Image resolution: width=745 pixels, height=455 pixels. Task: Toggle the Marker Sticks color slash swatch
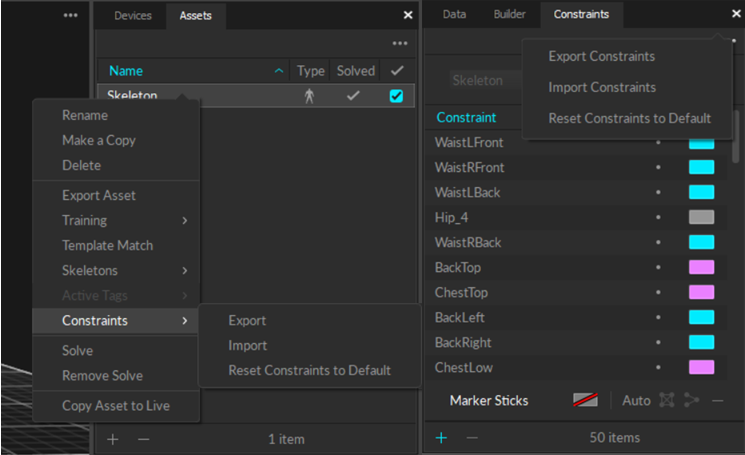point(585,400)
